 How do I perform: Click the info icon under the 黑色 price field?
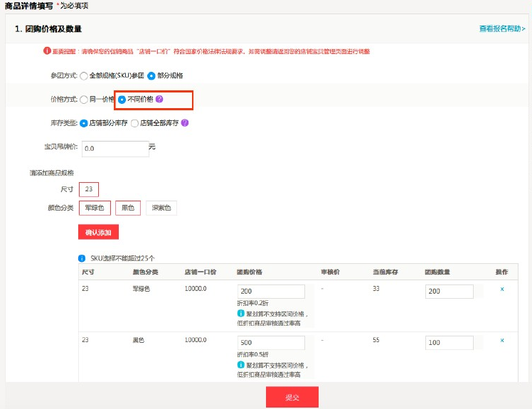[241, 364]
